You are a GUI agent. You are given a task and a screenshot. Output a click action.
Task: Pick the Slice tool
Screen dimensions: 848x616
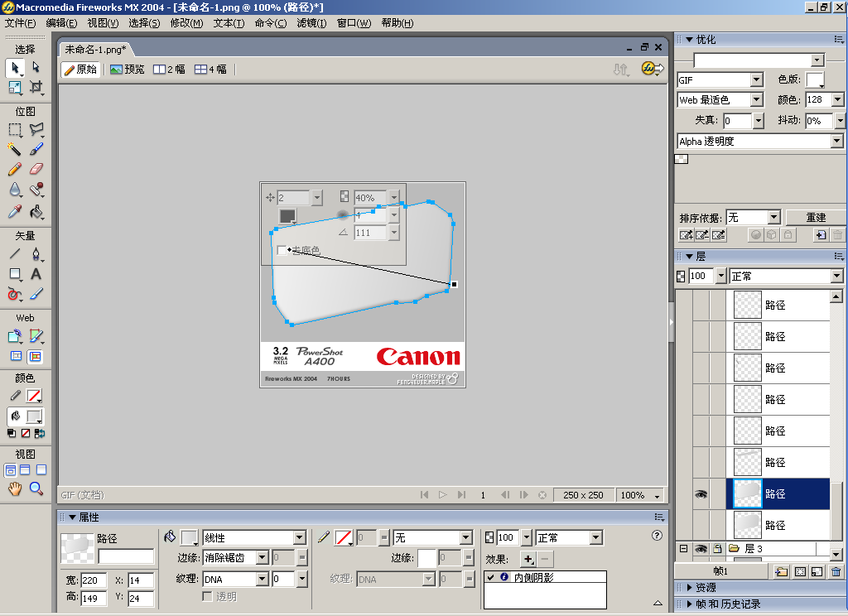click(x=36, y=336)
